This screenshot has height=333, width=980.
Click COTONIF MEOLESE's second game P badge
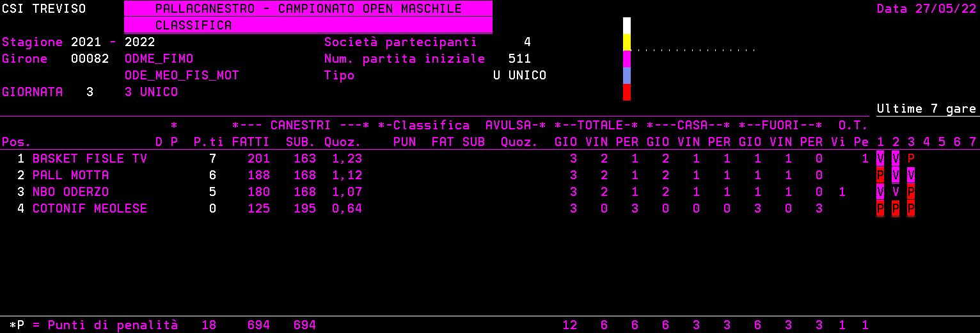coord(896,209)
